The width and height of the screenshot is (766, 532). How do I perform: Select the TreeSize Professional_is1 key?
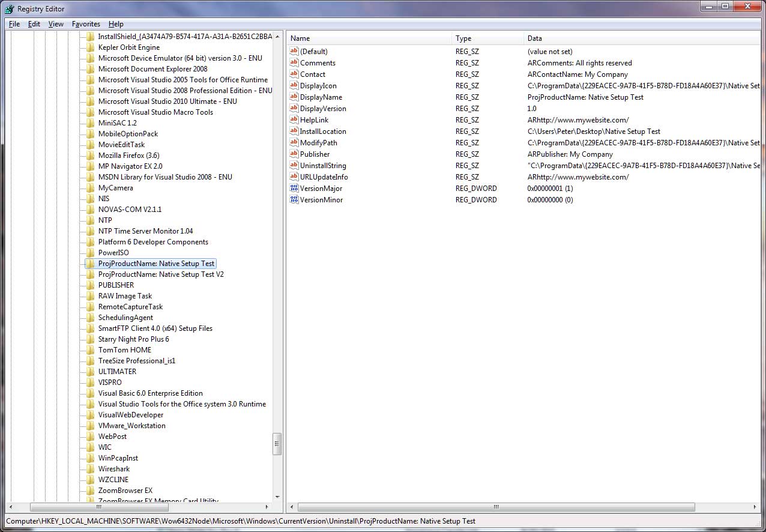(x=137, y=361)
